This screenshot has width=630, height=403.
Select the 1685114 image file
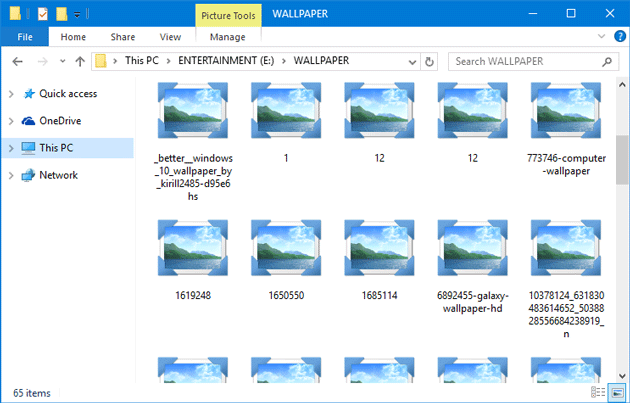pos(379,260)
